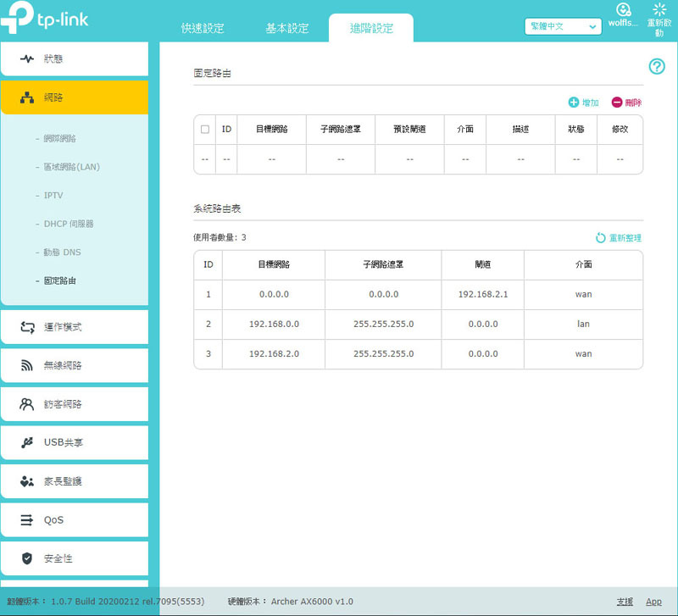Click the Status pulse icon in sidebar
Viewport: 678px width, 616px height.
pyautogui.click(x=27, y=58)
